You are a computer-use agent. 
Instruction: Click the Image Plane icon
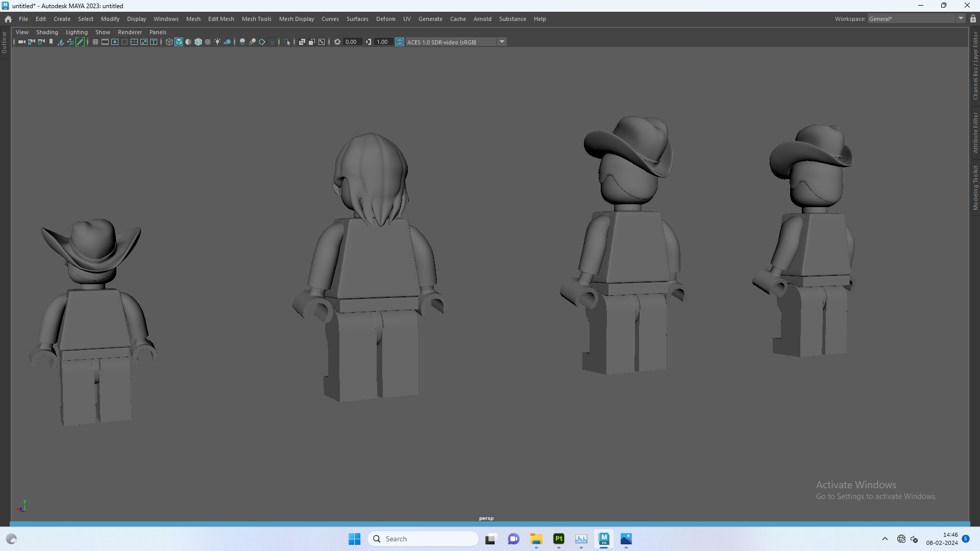click(60, 42)
